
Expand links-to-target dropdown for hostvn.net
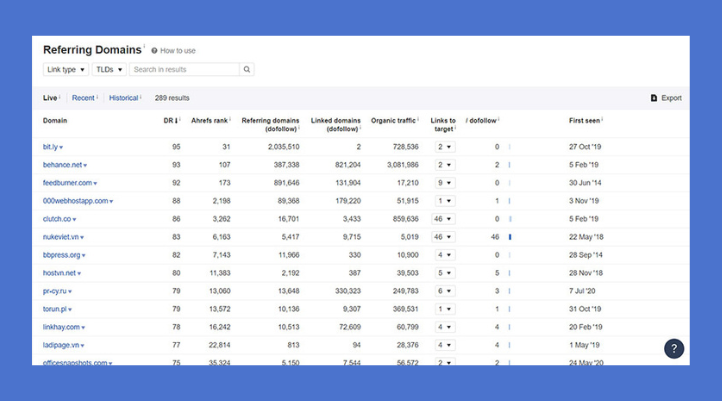tap(445, 273)
